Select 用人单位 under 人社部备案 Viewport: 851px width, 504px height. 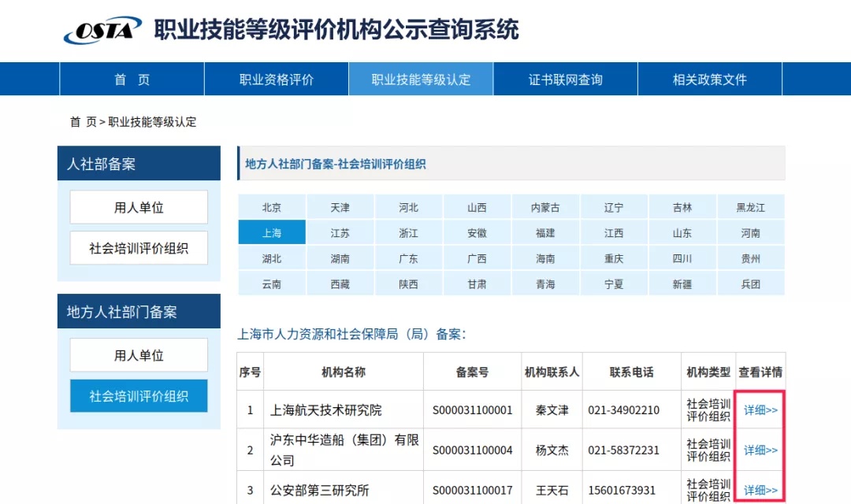139,207
